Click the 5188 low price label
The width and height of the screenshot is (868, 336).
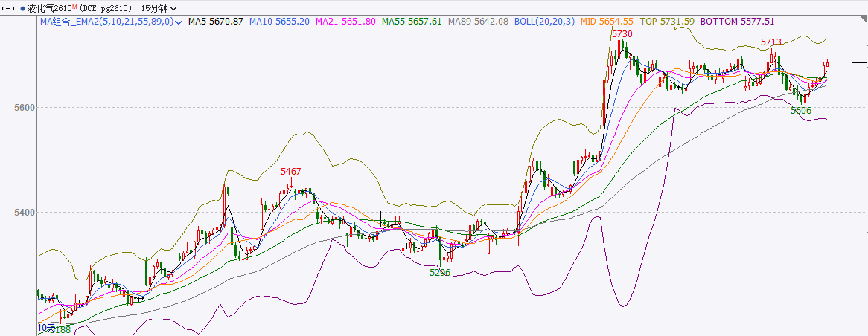[60, 330]
